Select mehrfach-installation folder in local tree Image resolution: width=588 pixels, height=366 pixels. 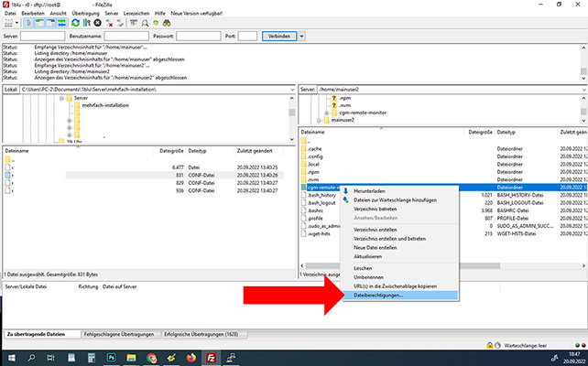[x=105, y=105]
